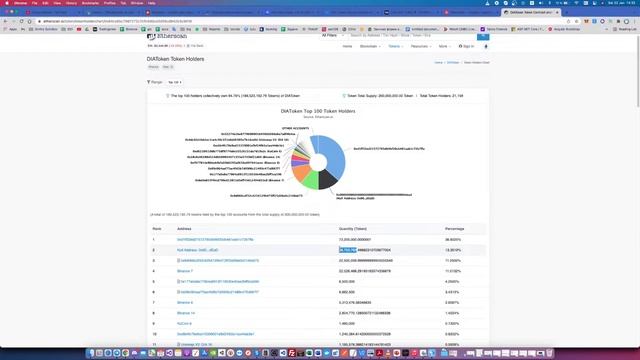Click the orange pie chart slice
640x360 pixels.
(x=301, y=172)
